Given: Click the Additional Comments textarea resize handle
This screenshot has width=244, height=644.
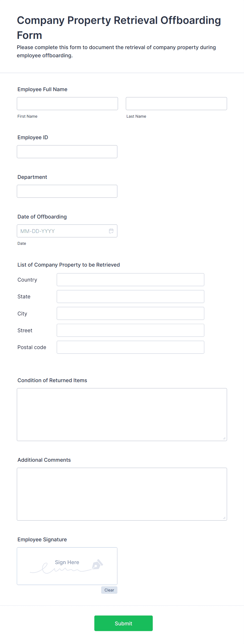Looking at the screenshot, I should (224, 518).
